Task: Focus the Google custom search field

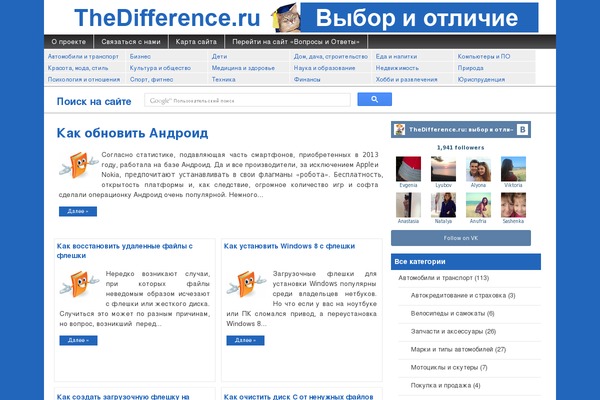Action: click(247, 100)
